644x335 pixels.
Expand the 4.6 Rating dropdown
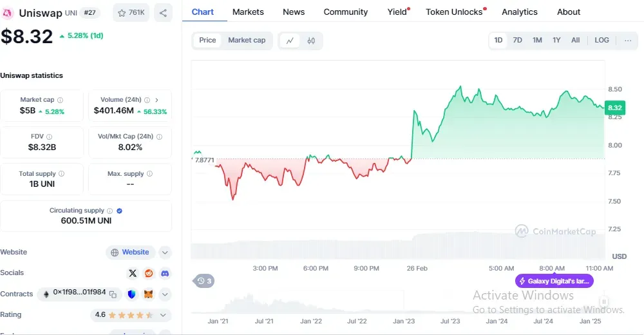163,315
